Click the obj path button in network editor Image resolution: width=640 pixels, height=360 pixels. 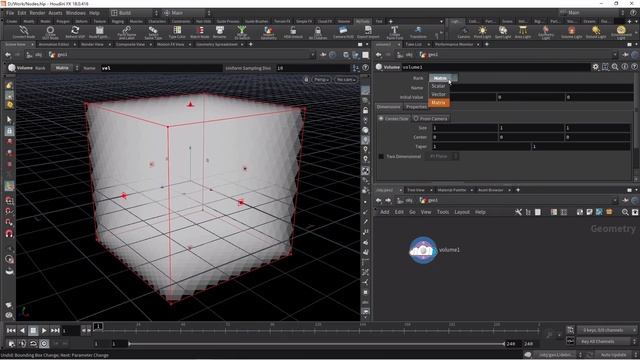pyautogui.click(x=404, y=200)
